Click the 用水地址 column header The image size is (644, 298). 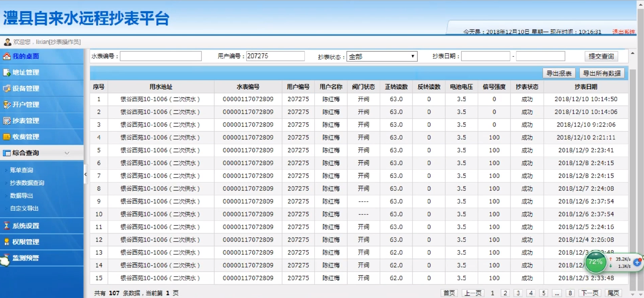[161, 87]
